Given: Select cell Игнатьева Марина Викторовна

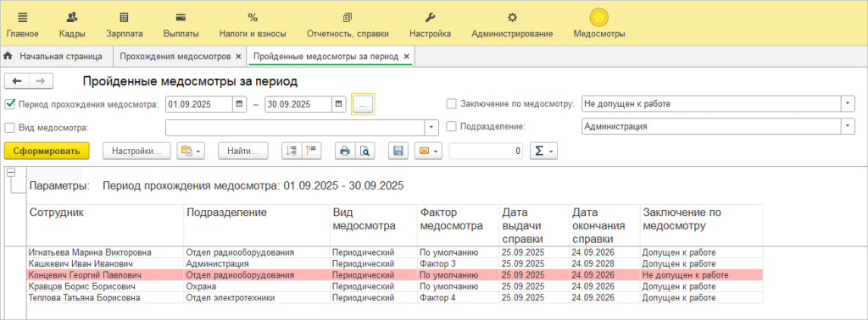Looking at the screenshot, I should click(x=105, y=252).
